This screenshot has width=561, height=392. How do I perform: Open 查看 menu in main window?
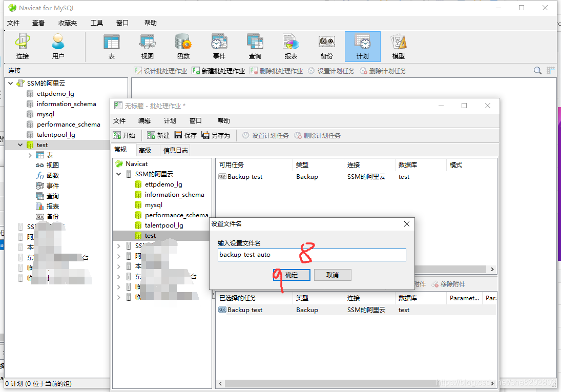click(38, 23)
